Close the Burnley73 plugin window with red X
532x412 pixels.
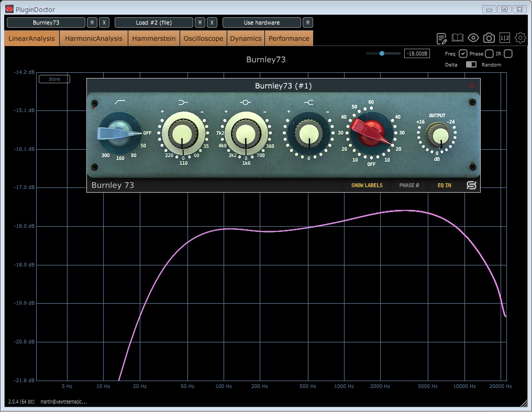click(472, 85)
